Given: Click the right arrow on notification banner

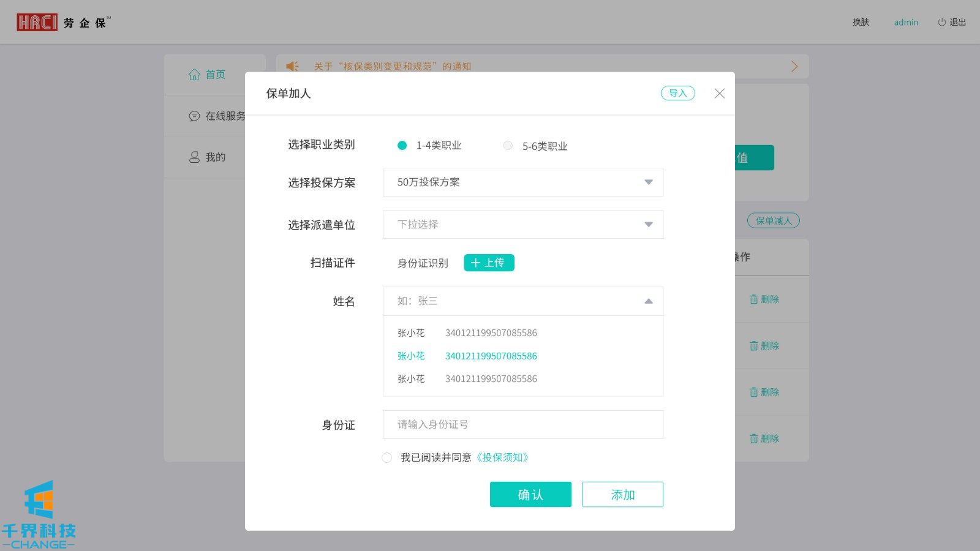Looking at the screenshot, I should pyautogui.click(x=794, y=66).
